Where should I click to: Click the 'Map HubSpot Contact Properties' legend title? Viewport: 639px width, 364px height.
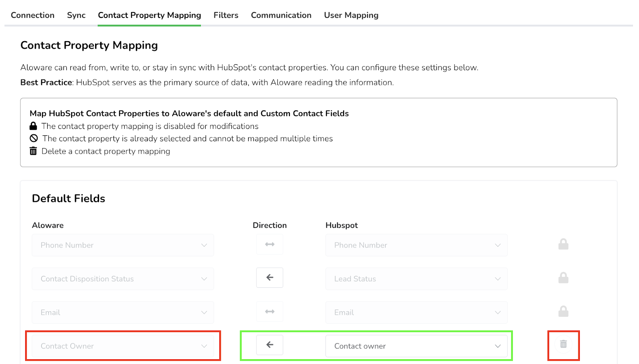[189, 113]
